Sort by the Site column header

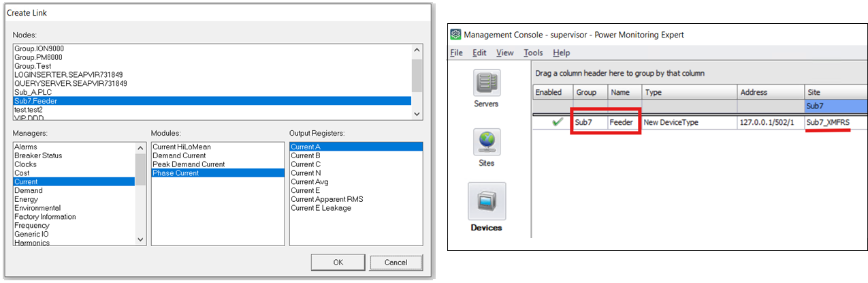pyautogui.click(x=835, y=92)
